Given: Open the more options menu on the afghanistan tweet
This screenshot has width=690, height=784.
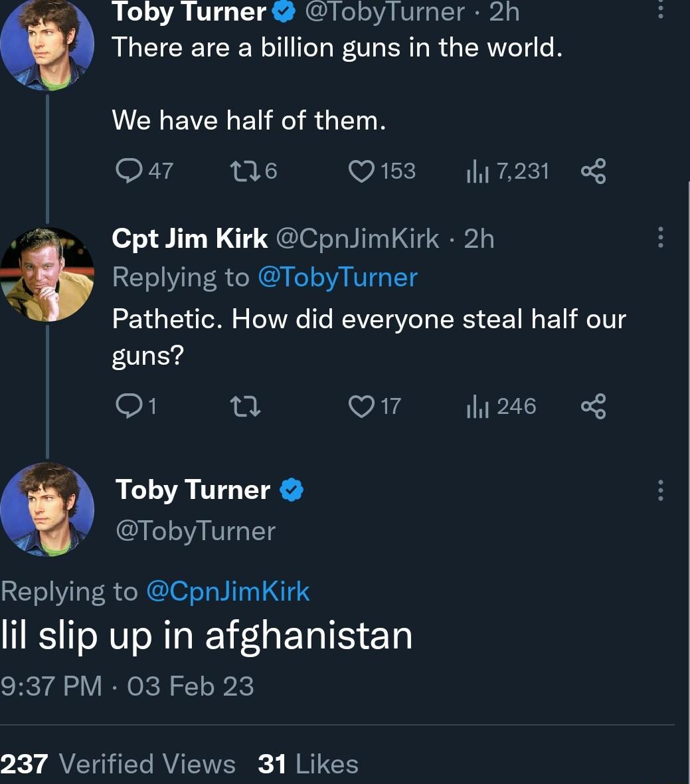Looking at the screenshot, I should click(661, 490).
